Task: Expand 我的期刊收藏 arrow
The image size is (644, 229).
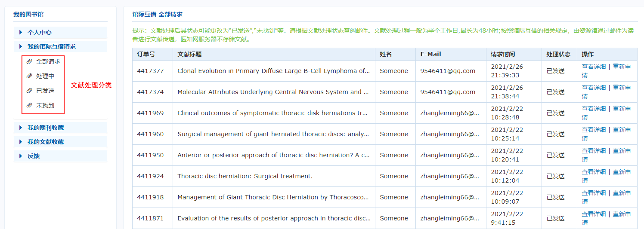Action: pos(20,128)
